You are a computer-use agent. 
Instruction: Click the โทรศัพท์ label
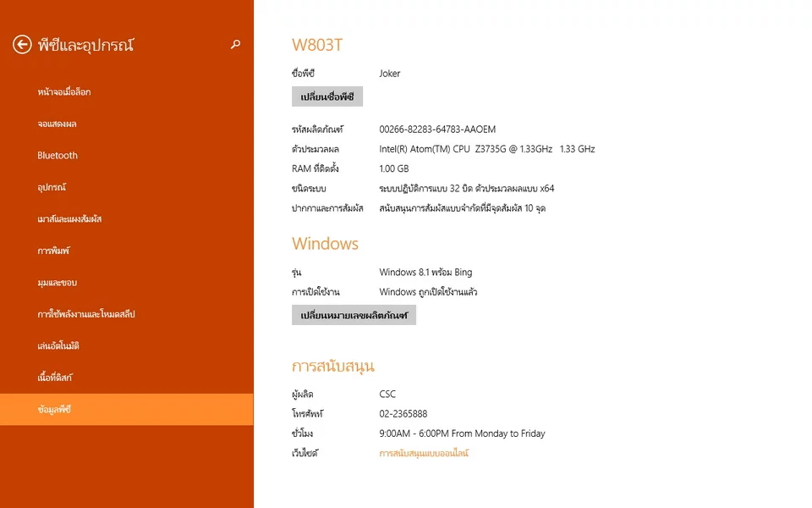tap(308, 414)
